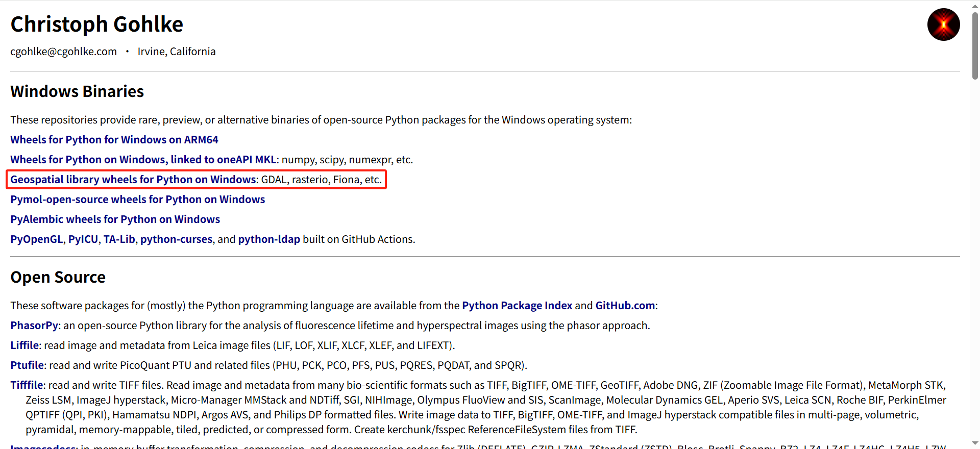
Task: Click the Windows Binaries heading
Action: tap(77, 91)
